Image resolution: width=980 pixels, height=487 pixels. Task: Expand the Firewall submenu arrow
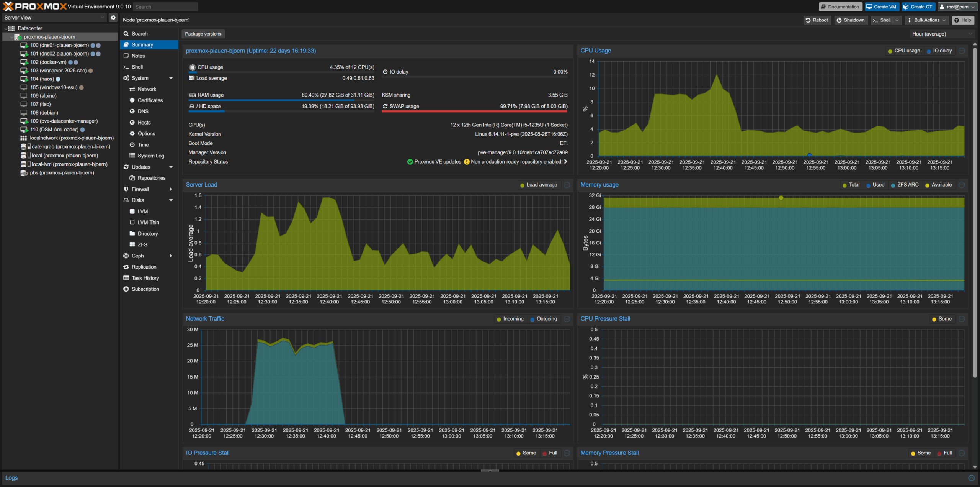pyautogui.click(x=171, y=189)
